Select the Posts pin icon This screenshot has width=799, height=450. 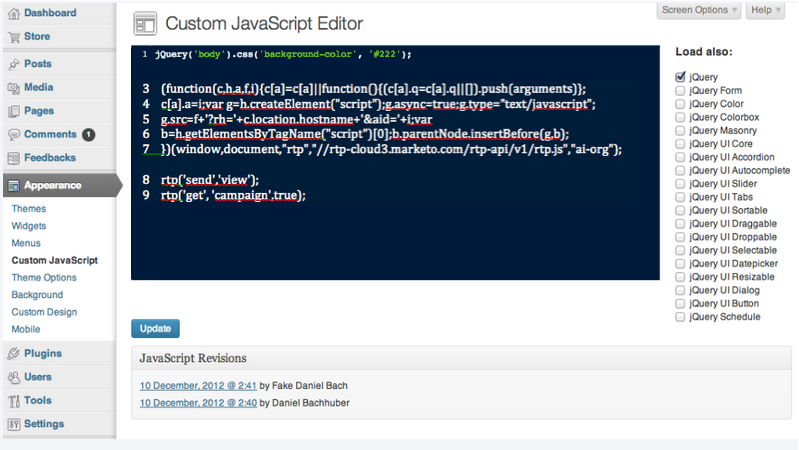[14, 64]
